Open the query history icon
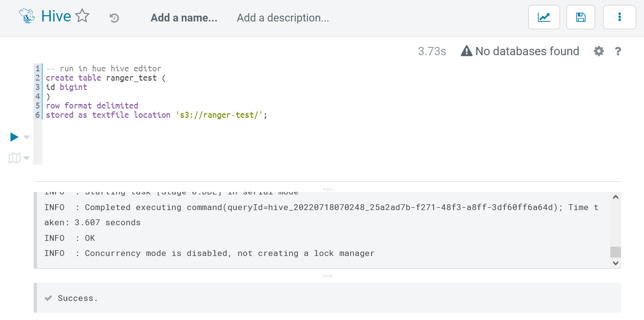Screen dimensions: 644x320 [x=114, y=18]
